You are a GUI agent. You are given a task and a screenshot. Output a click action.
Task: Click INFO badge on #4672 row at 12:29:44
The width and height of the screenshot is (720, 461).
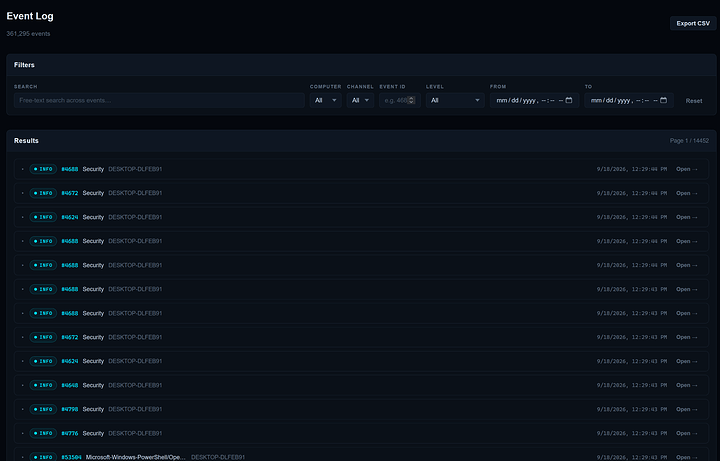click(43, 193)
